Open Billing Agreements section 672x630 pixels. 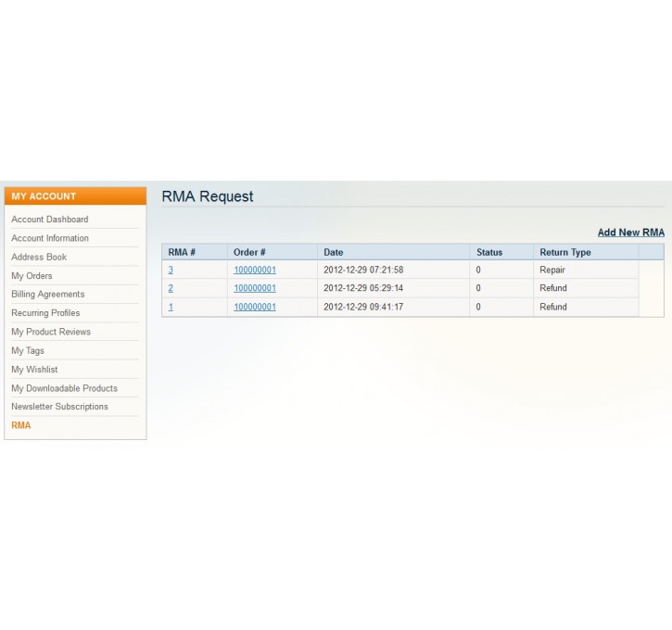coord(48,295)
